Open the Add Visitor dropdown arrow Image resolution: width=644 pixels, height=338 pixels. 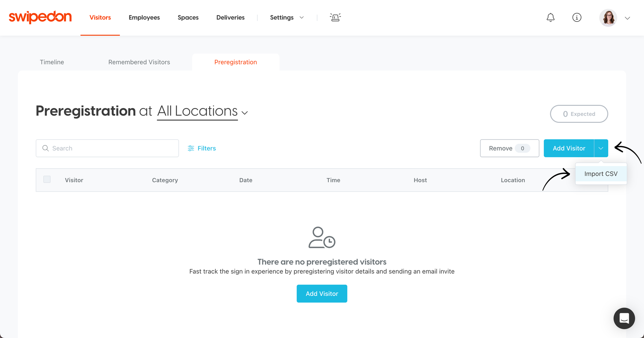pos(601,148)
